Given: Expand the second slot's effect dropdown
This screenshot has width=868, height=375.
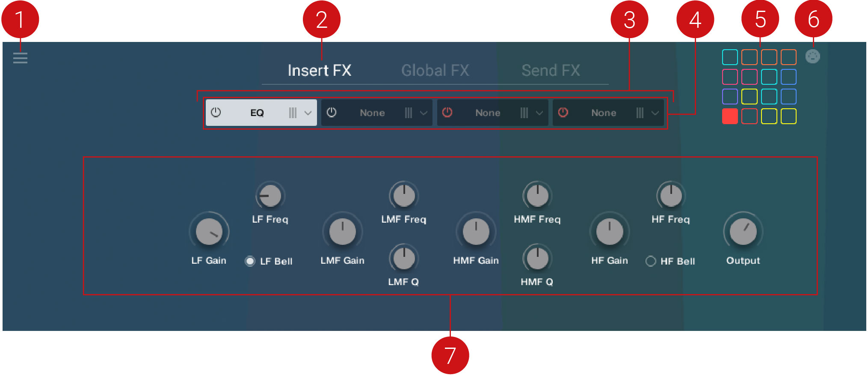Looking at the screenshot, I should pos(424,113).
